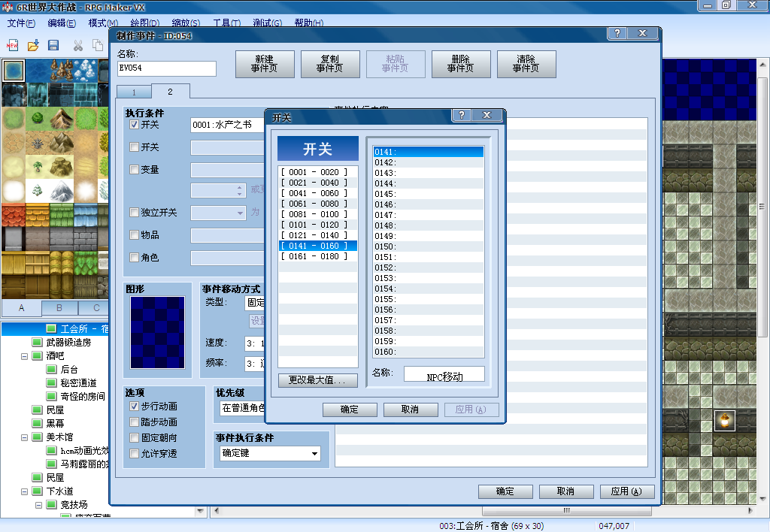The width and height of the screenshot is (770, 532).
Task: Click 应用(A) in the 制作事件 dialog
Action: click(x=626, y=491)
